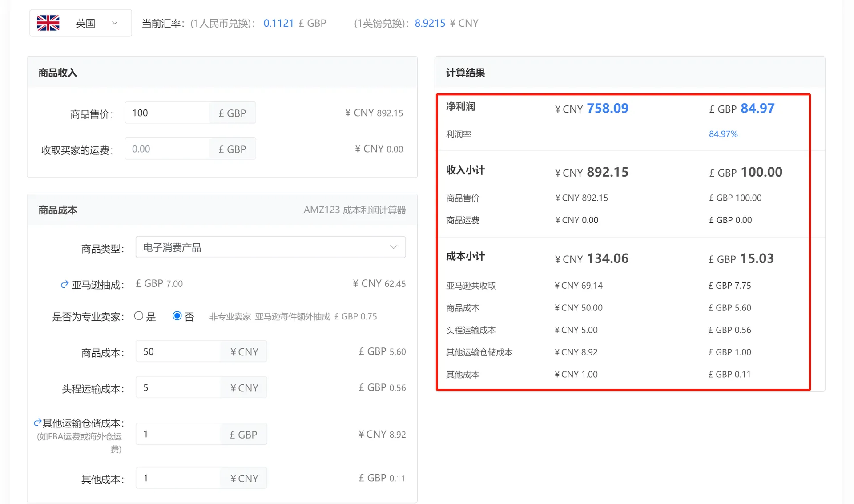Select the 是 professional seller radio

[139, 316]
